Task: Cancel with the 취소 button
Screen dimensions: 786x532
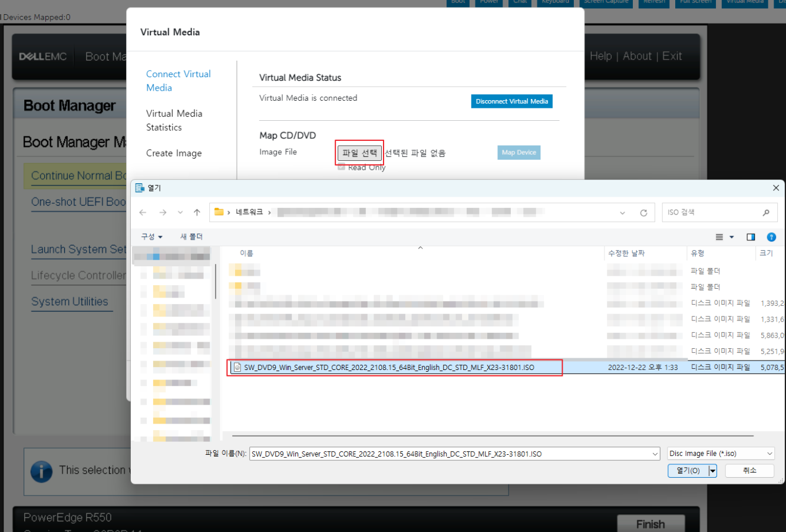Action: point(749,470)
